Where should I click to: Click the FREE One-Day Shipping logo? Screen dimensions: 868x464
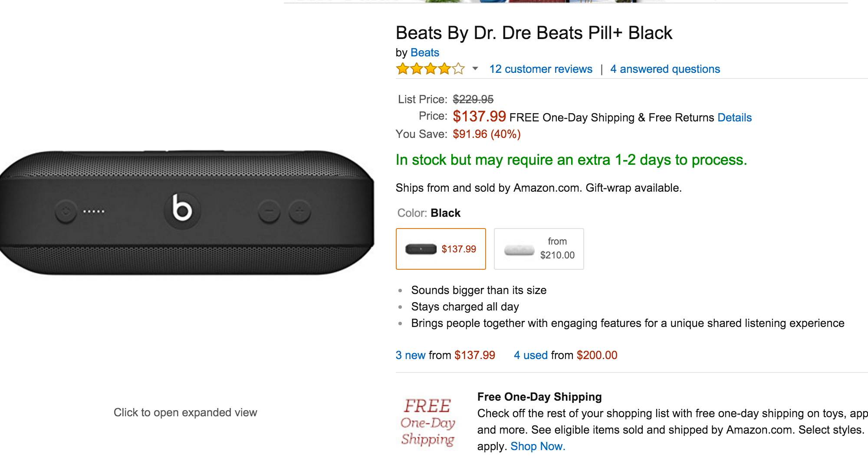tap(428, 422)
